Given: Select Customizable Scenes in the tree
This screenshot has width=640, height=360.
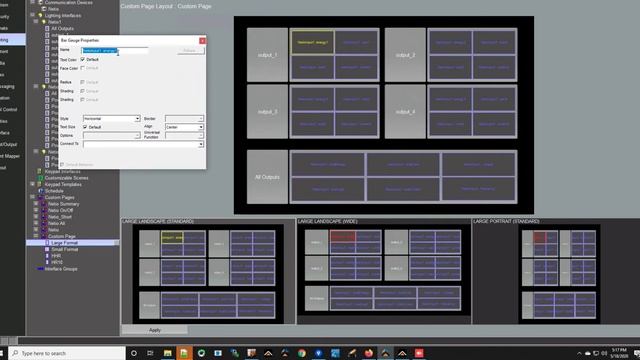Looking at the screenshot, I should pyautogui.click(x=67, y=178).
